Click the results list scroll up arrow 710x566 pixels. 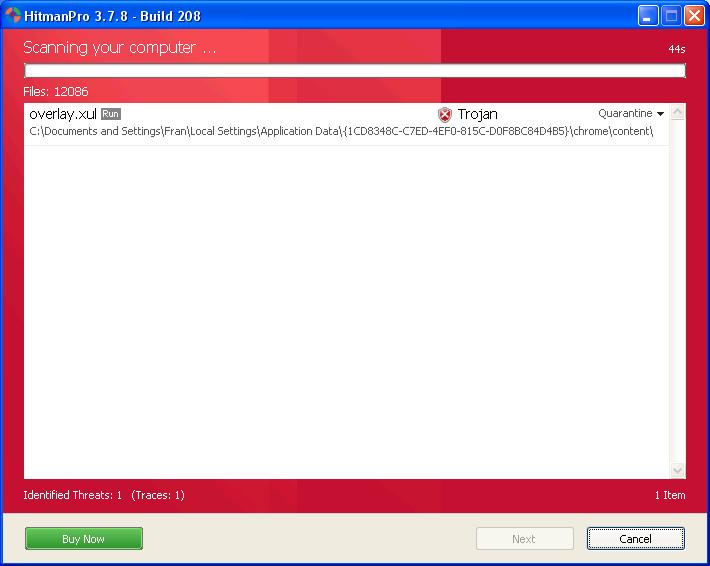point(677,111)
